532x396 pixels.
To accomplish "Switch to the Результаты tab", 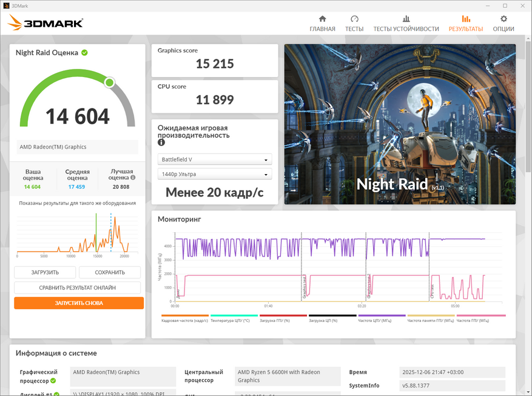I will pyautogui.click(x=465, y=24).
